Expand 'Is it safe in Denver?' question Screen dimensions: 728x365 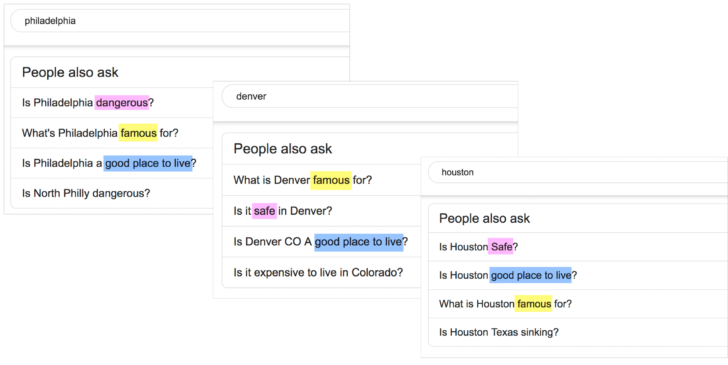pos(321,211)
